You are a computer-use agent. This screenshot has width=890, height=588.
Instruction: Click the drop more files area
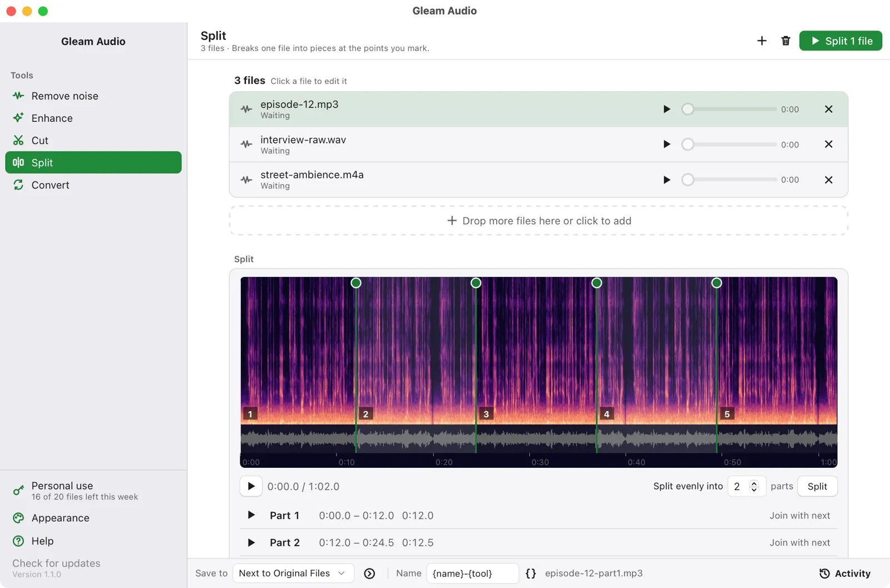(538, 221)
